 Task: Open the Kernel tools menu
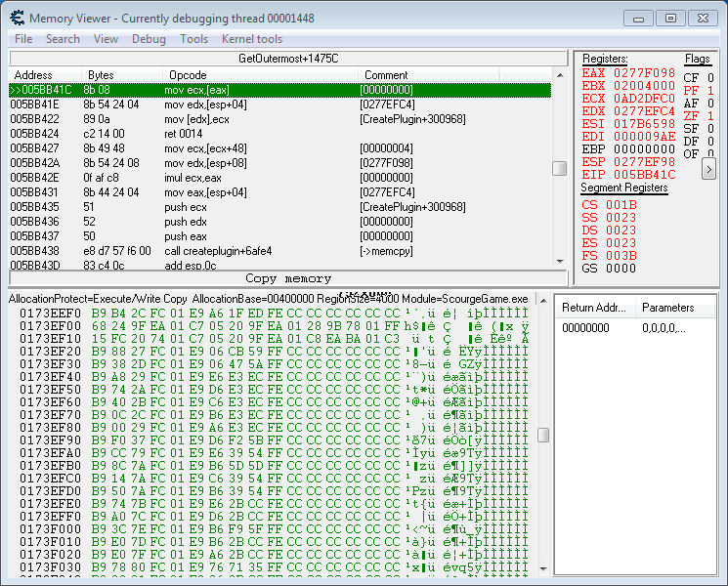(x=252, y=39)
